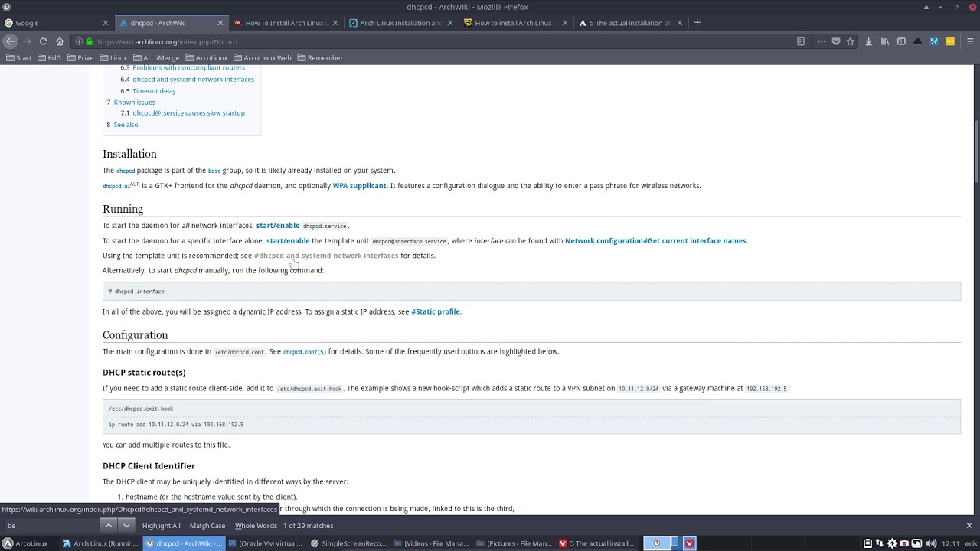
Task: Open the red Vivaldi icon in taskbar
Action: pyautogui.click(x=689, y=543)
